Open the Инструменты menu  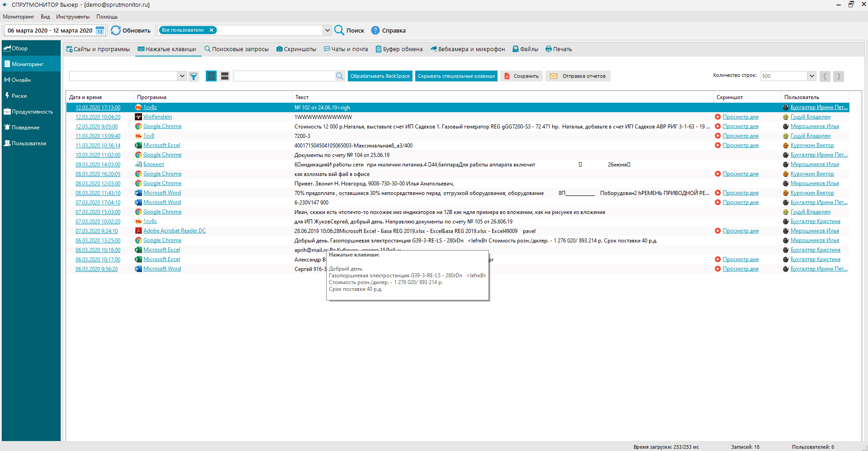pos(73,17)
